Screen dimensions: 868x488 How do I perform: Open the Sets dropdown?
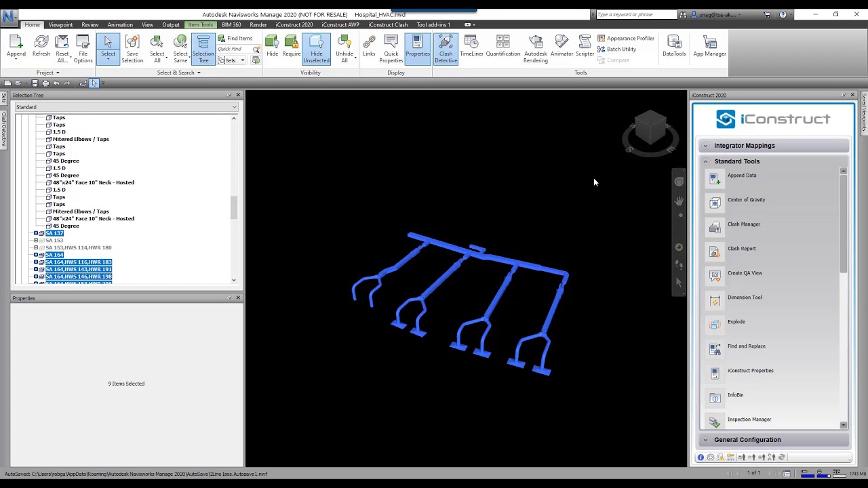[x=231, y=60]
